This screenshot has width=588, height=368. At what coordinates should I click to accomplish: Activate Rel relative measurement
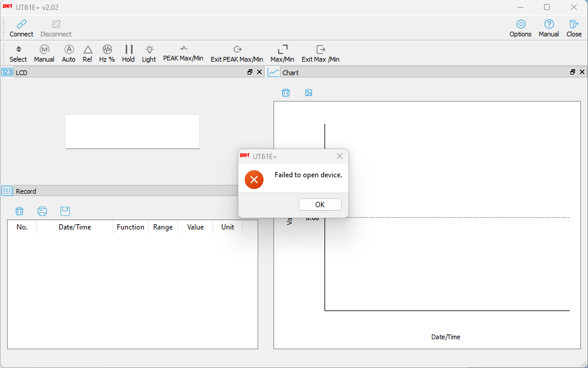pos(87,50)
